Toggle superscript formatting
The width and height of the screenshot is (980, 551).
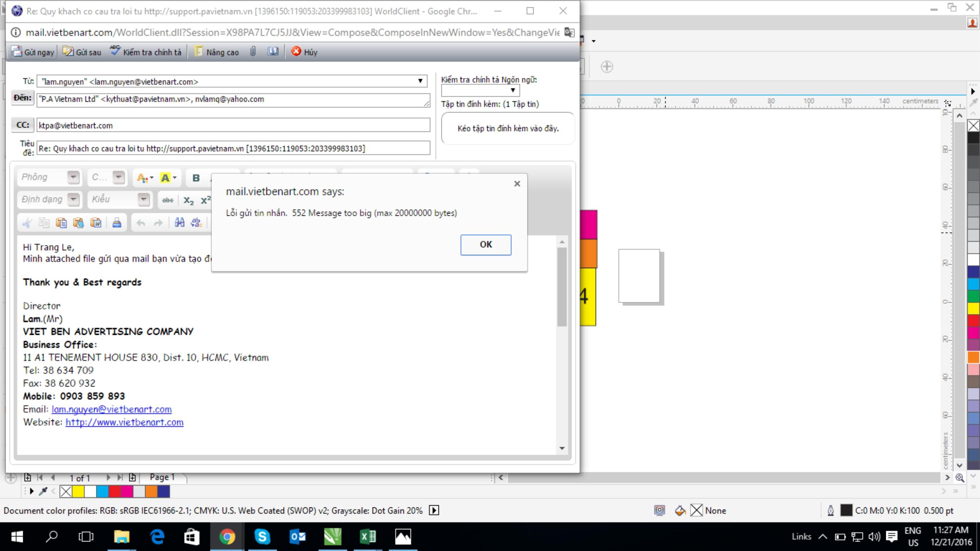point(206,200)
